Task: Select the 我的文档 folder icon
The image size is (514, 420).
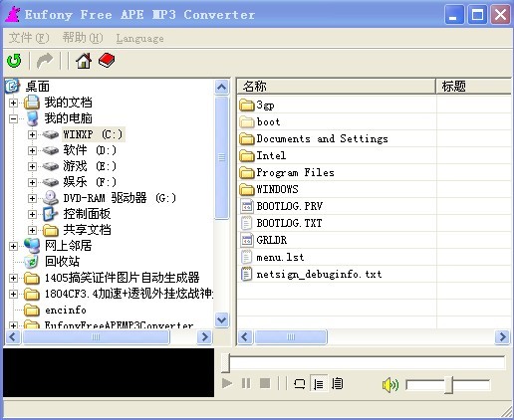Action: pyautogui.click(x=32, y=103)
